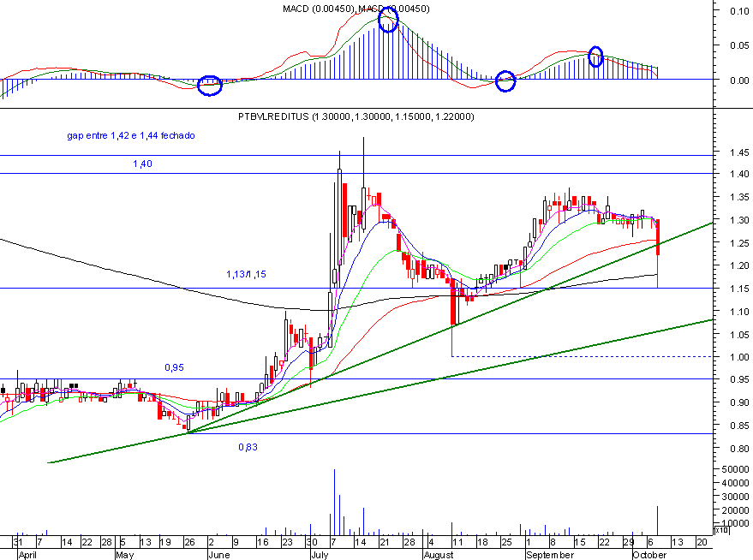Select the 40000 volume axis label
Viewport: 753px width, 560px height.
tap(735, 483)
